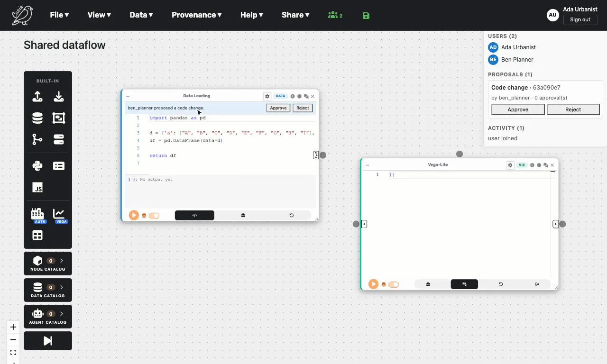607x364 pixels.
Task: Add the git-branch merge flow node
Action: point(37,139)
